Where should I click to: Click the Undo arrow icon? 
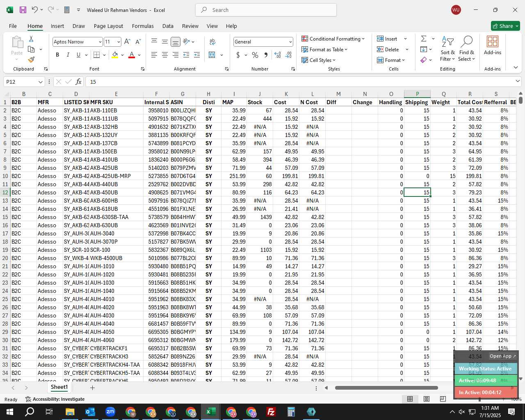[35, 10]
